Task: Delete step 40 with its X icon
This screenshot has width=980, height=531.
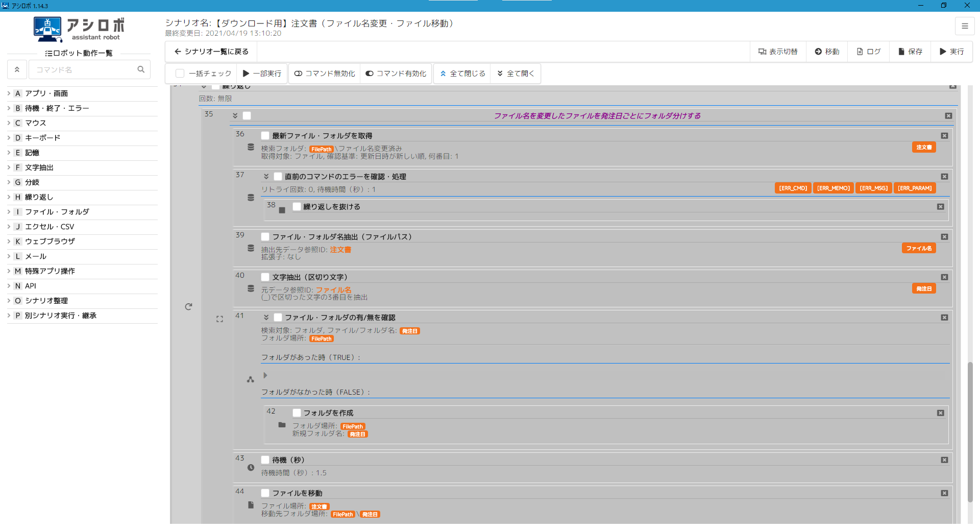Action: pos(944,277)
